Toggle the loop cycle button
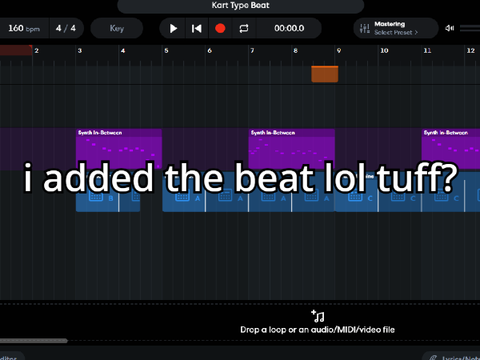This screenshot has width=480, height=360. coord(244,28)
